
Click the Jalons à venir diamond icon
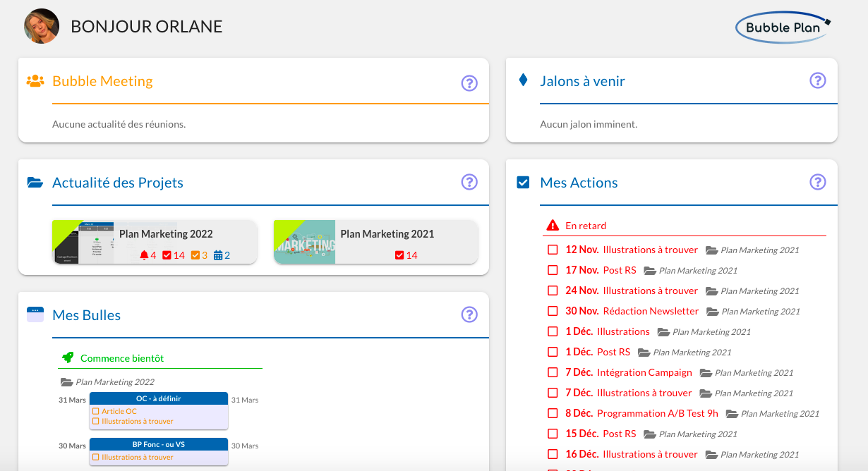click(523, 80)
